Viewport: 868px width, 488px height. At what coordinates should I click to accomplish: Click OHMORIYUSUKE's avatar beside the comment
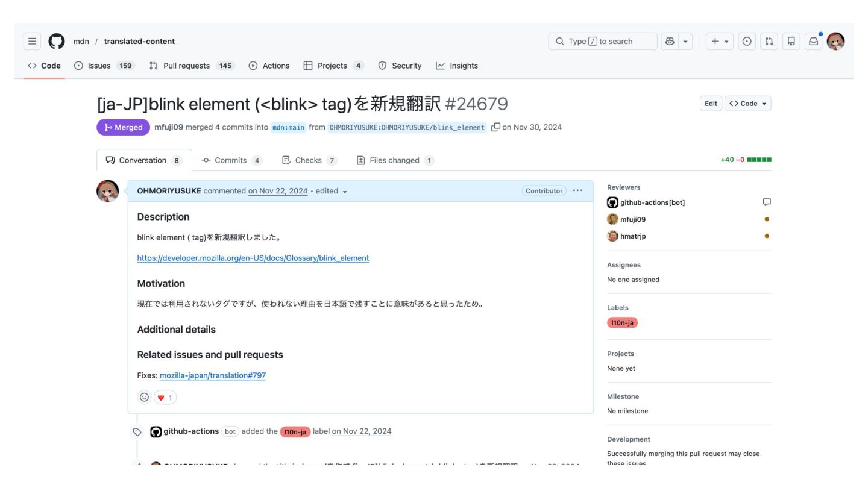[x=108, y=191]
